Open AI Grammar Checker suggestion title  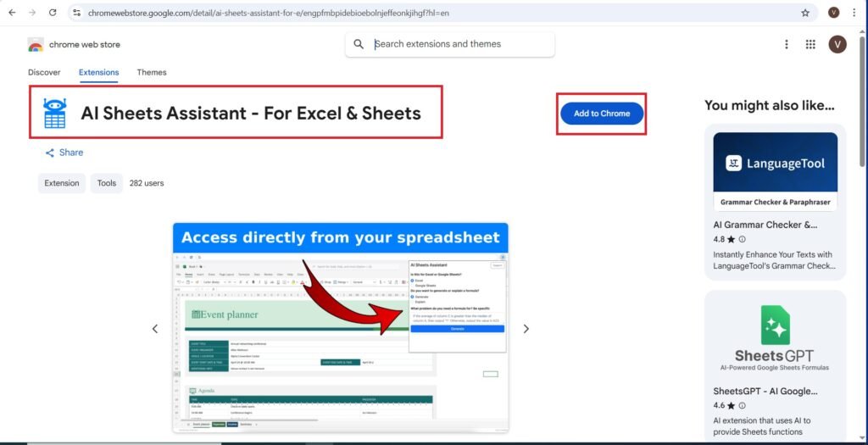(765, 225)
